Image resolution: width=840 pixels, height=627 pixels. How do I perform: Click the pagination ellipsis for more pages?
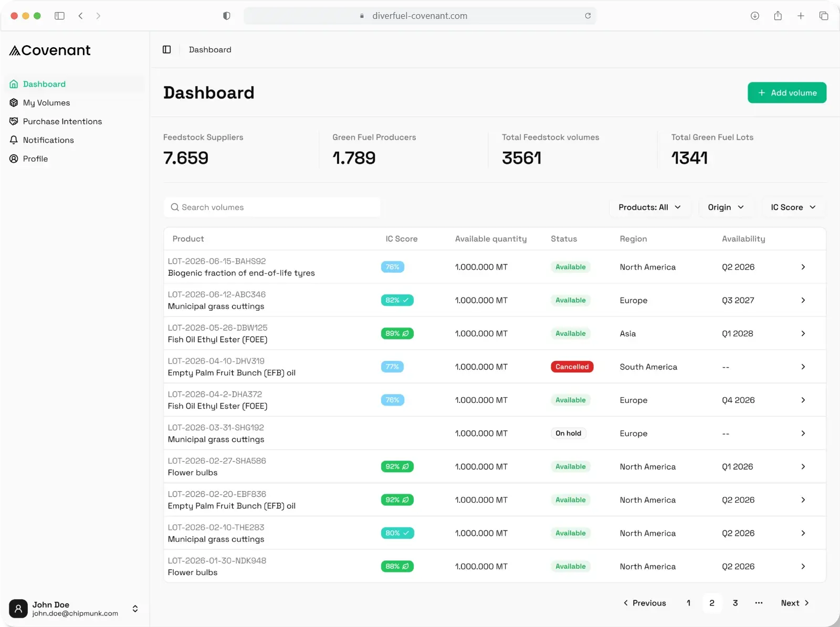pos(759,603)
